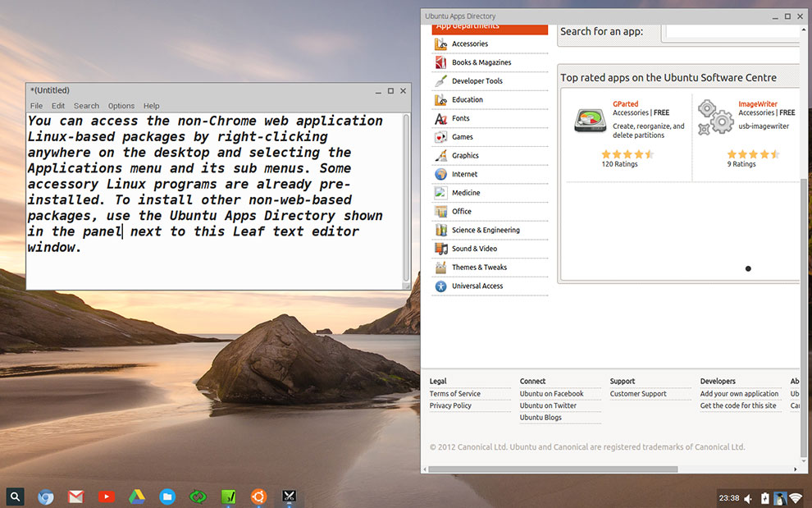The image size is (812, 508).
Task: Click Get the code for this site
Action: pos(738,406)
